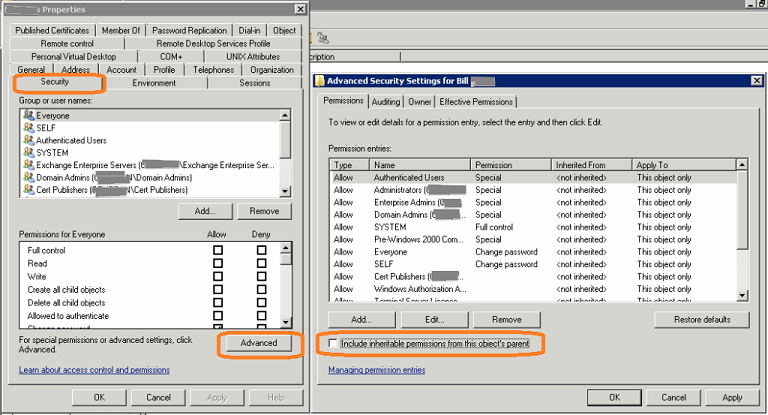
Task: Click the Cert Publishers group icon
Action: click(x=28, y=189)
